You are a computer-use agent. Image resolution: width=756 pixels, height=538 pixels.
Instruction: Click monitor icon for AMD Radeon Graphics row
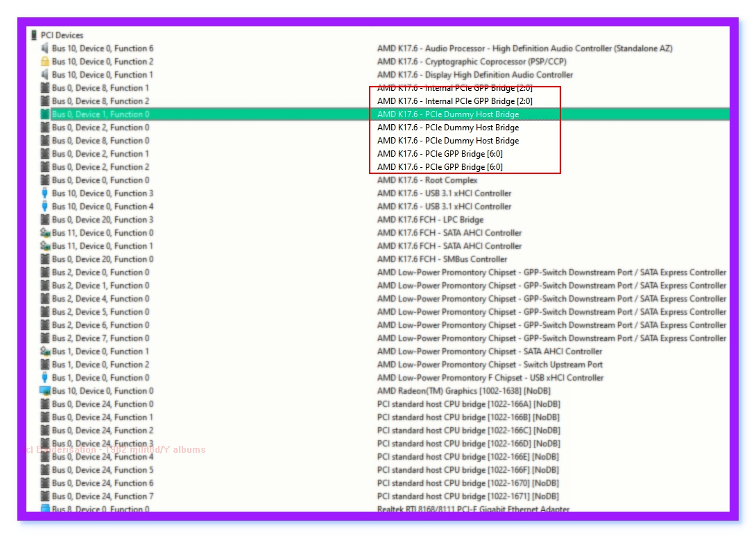[x=45, y=391]
